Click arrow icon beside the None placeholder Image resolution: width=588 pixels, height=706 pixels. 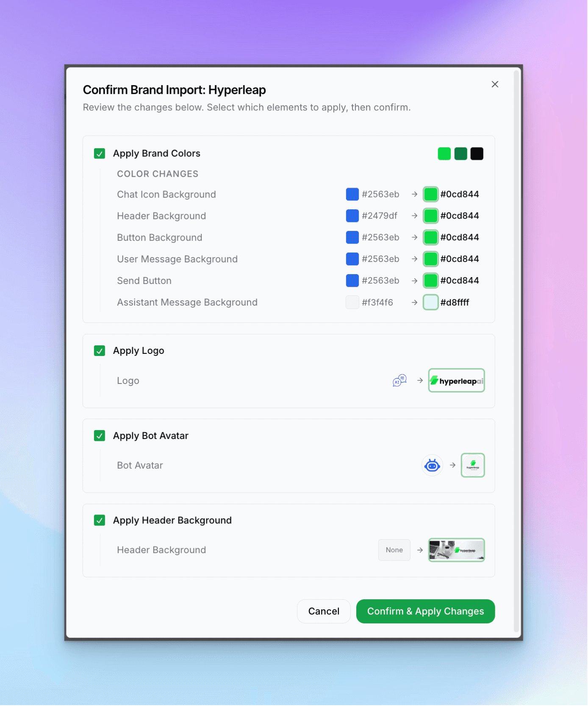click(420, 550)
